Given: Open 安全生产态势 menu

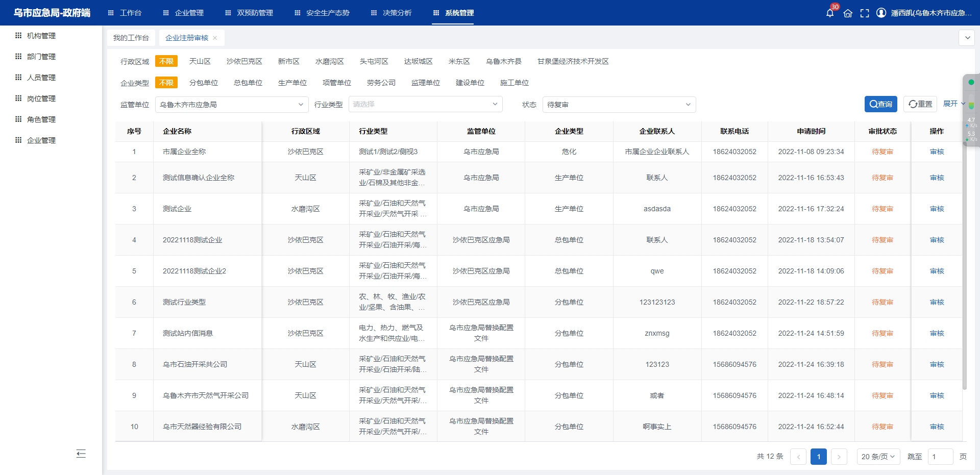Looking at the screenshot, I should pos(322,13).
